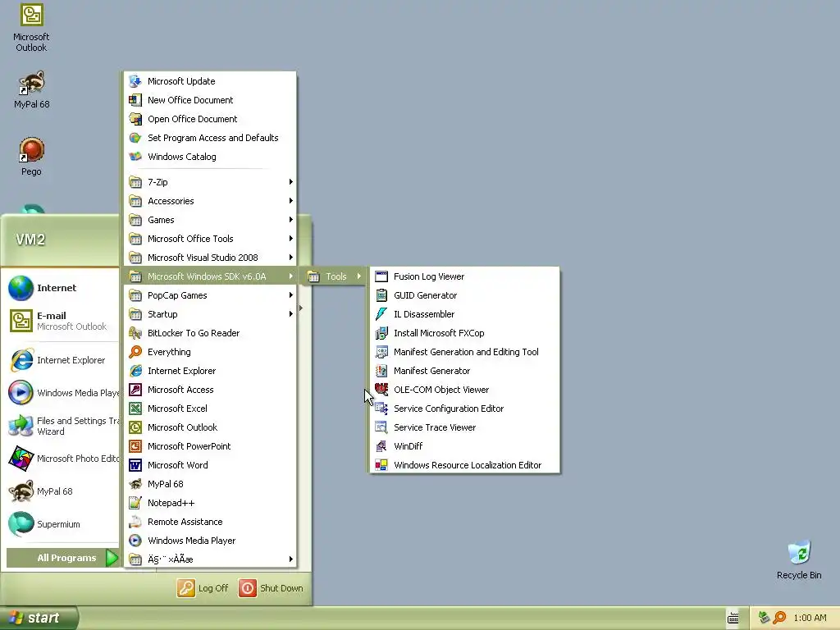Expand the garbled-name folder at list bottom
Viewport: 840px width, 630px height.
pos(211,559)
